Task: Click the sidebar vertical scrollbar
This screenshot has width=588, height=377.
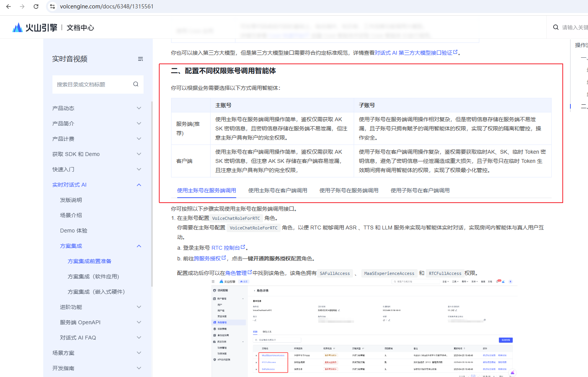Action: (152, 194)
